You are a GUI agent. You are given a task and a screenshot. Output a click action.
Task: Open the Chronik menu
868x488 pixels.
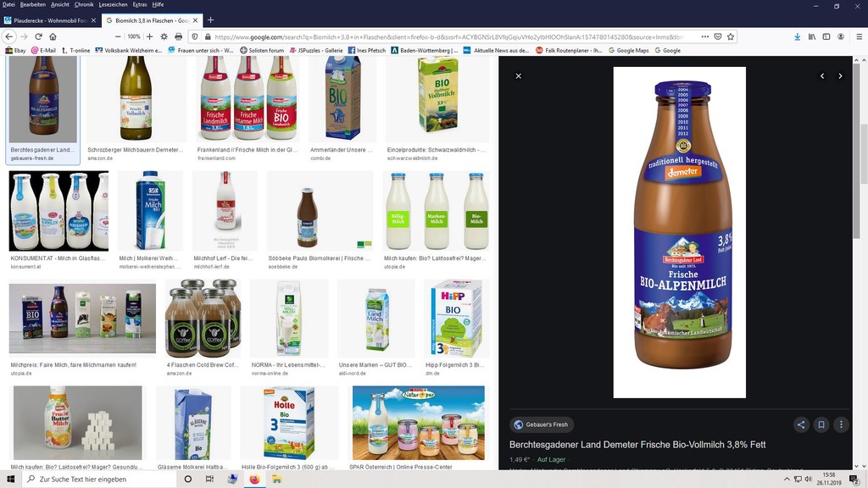[x=84, y=4]
